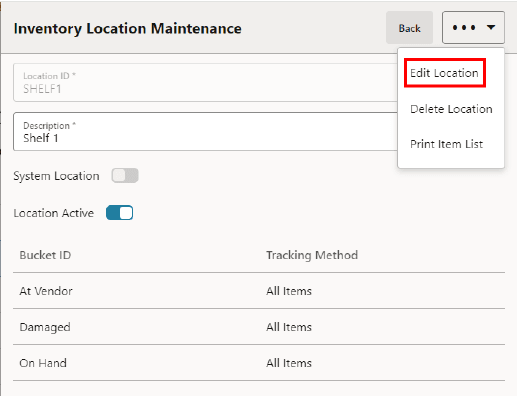Sort by the Bucket ID column header

pos(45,255)
